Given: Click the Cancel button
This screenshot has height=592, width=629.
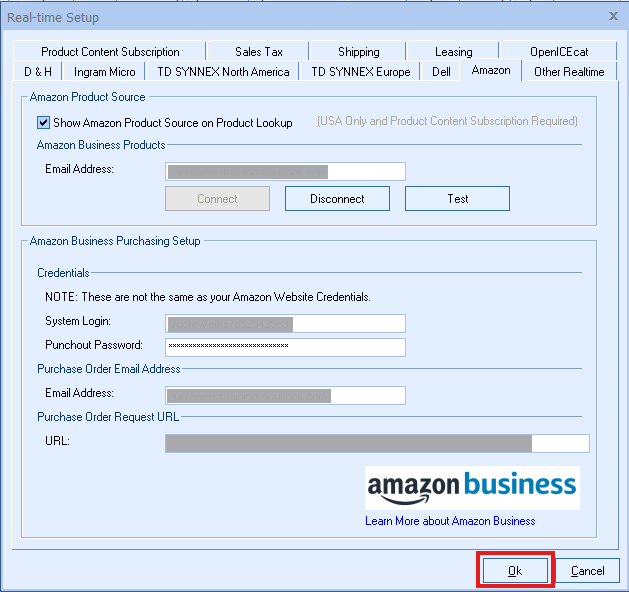Looking at the screenshot, I should pyautogui.click(x=587, y=570).
